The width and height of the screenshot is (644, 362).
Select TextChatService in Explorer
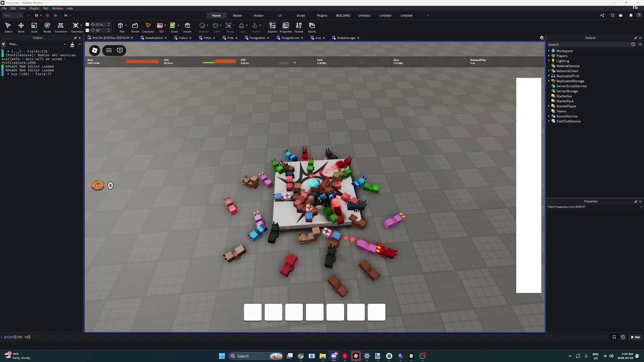coord(569,121)
